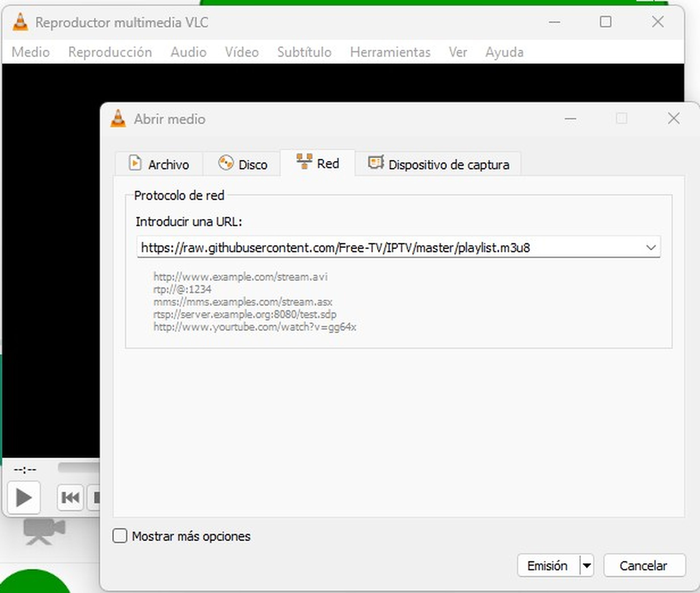Click example text http://www.yourtube.com/watch?v=gg64x
The width and height of the screenshot is (700, 593).
click(x=254, y=327)
